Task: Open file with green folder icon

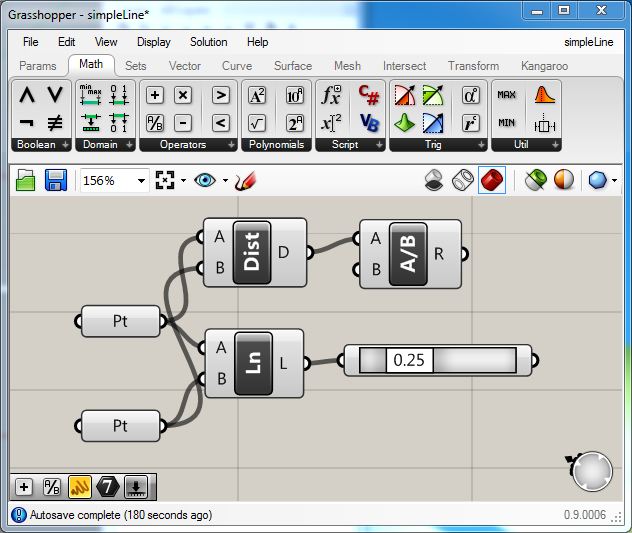Action: (25, 180)
